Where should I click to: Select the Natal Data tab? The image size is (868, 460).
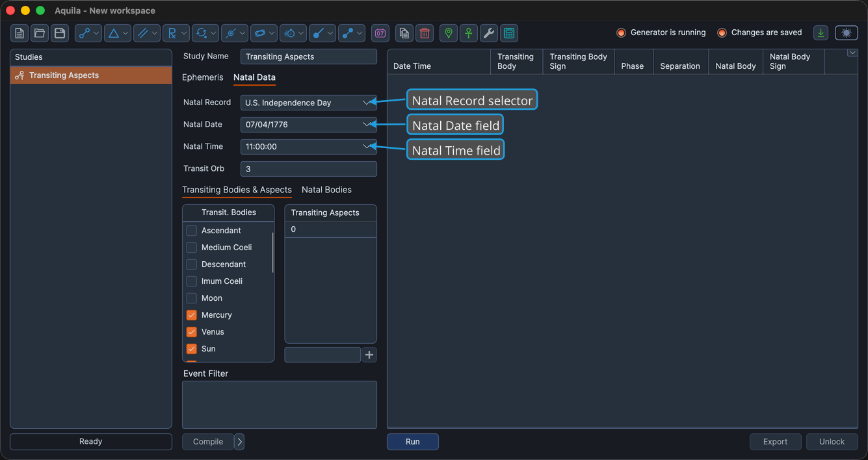click(254, 77)
